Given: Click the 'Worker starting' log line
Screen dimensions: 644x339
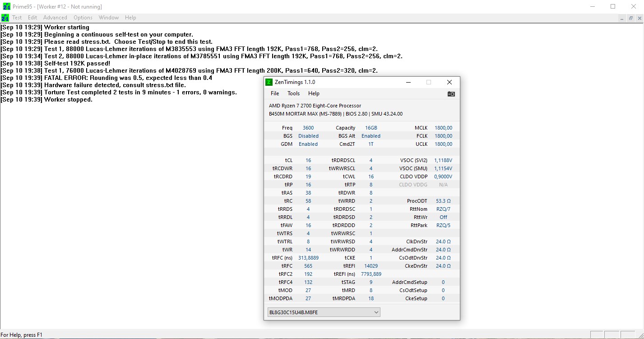Looking at the screenshot, I should pos(45,28).
